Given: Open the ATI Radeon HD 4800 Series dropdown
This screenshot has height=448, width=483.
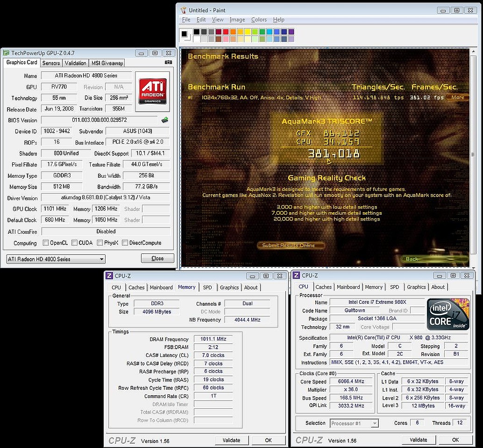Looking at the screenshot, I should click(101, 259).
